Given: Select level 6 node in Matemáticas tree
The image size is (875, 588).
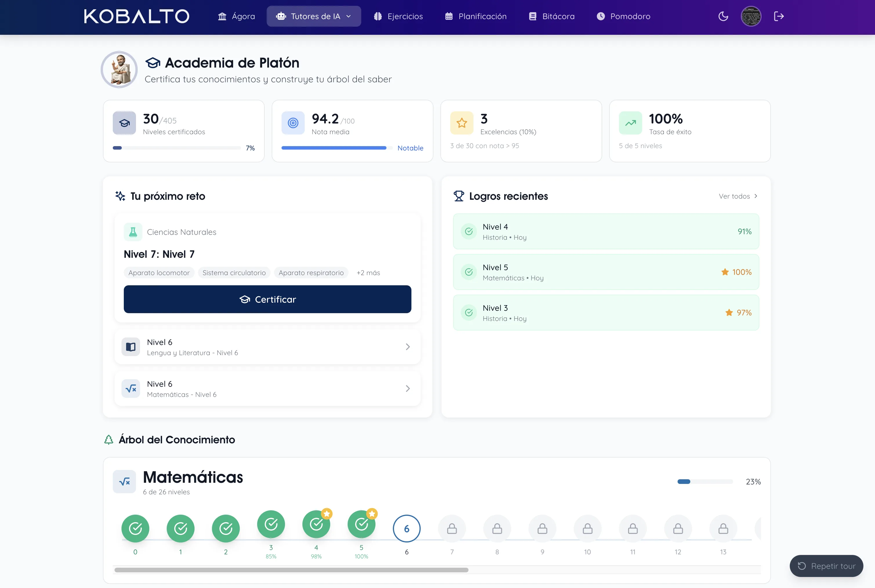Looking at the screenshot, I should [x=406, y=528].
